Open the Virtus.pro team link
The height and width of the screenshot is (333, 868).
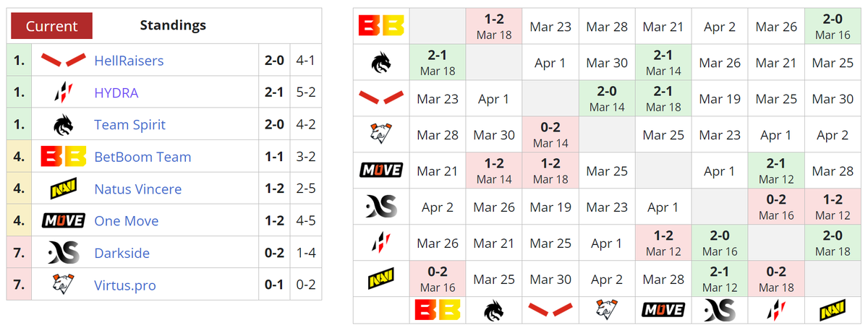(x=125, y=285)
